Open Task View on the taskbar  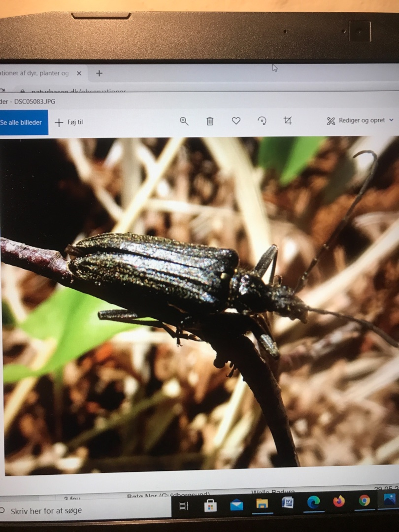[x=184, y=506]
